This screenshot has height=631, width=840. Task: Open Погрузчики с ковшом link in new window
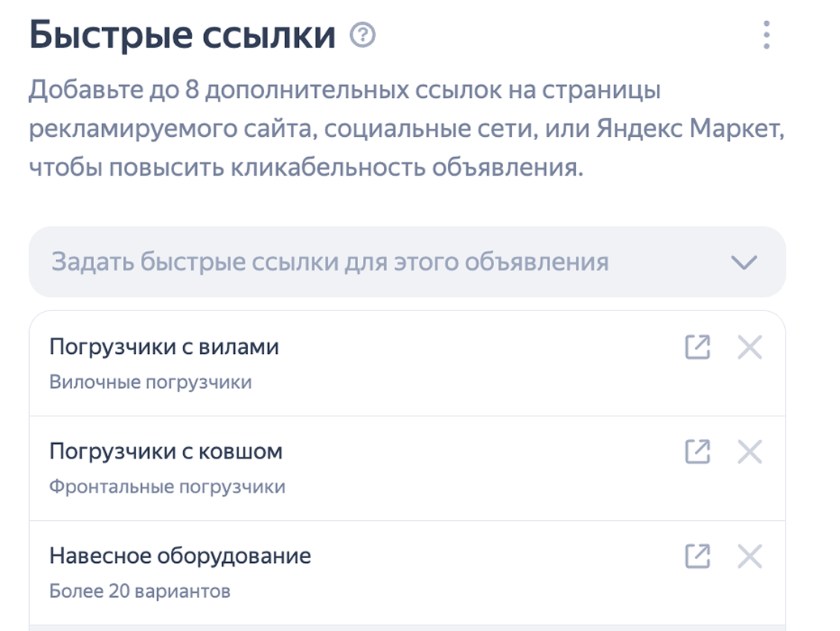697,451
